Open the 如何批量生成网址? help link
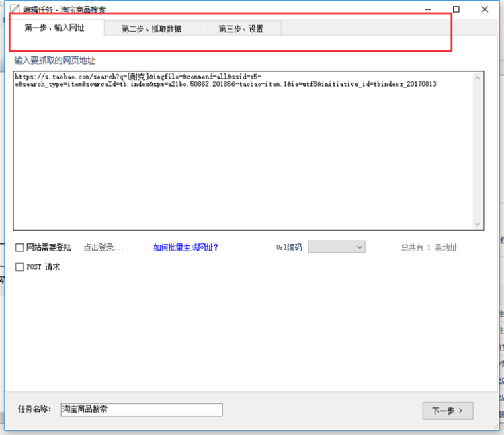The width and height of the screenshot is (504, 435). 185,247
